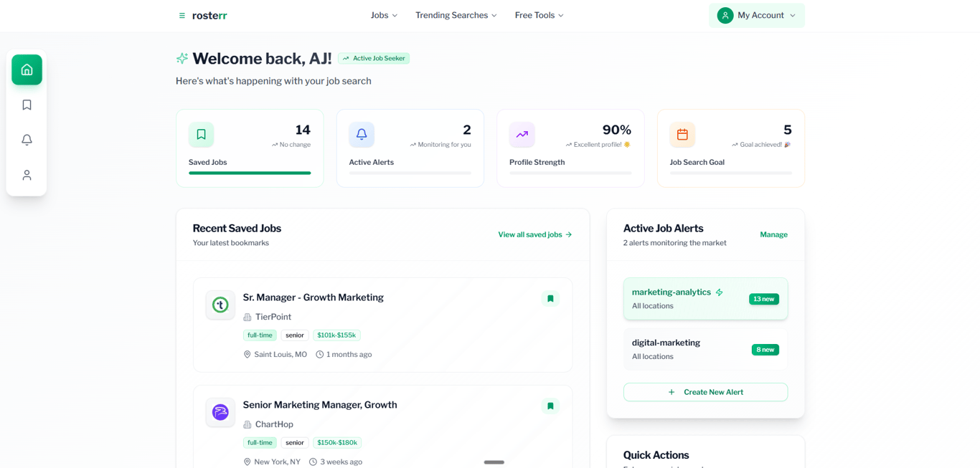
Task: Toggle the ChartHop job bookmark
Action: [x=550, y=406]
